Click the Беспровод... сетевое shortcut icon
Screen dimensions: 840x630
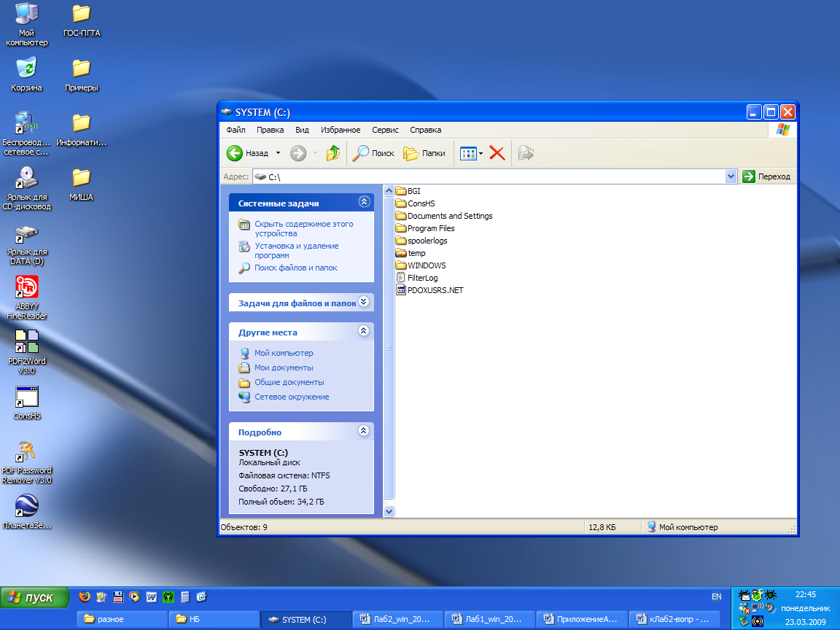27,133
